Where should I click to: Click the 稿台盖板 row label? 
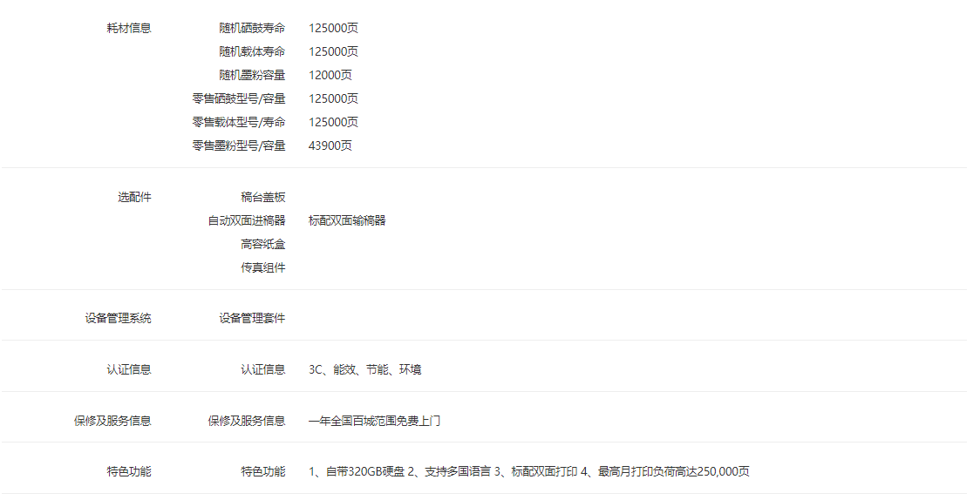pyautogui.click(x=263, y=197)
